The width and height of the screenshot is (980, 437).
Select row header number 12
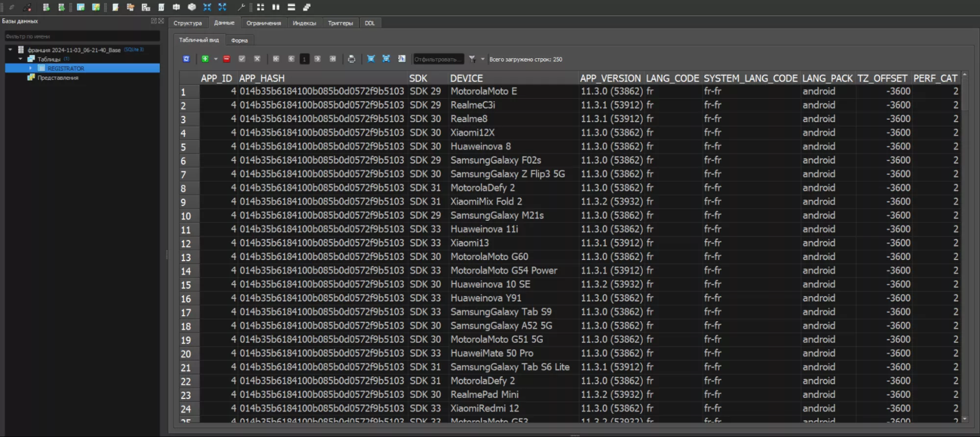(189, 243)
